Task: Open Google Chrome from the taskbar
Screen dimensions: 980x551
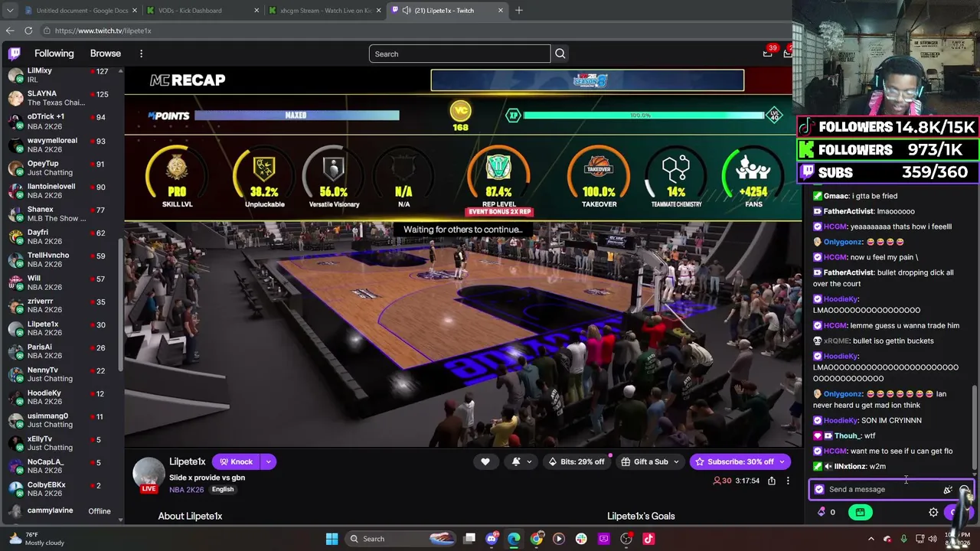Action: [537, 539]
